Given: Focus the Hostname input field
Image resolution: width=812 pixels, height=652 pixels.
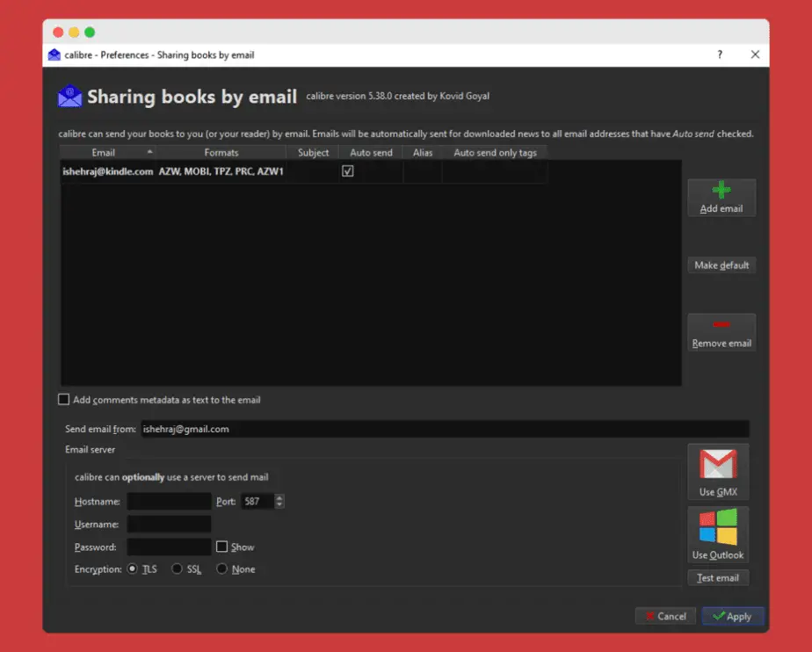Looking at the screenshot, I should pos(169,501).
